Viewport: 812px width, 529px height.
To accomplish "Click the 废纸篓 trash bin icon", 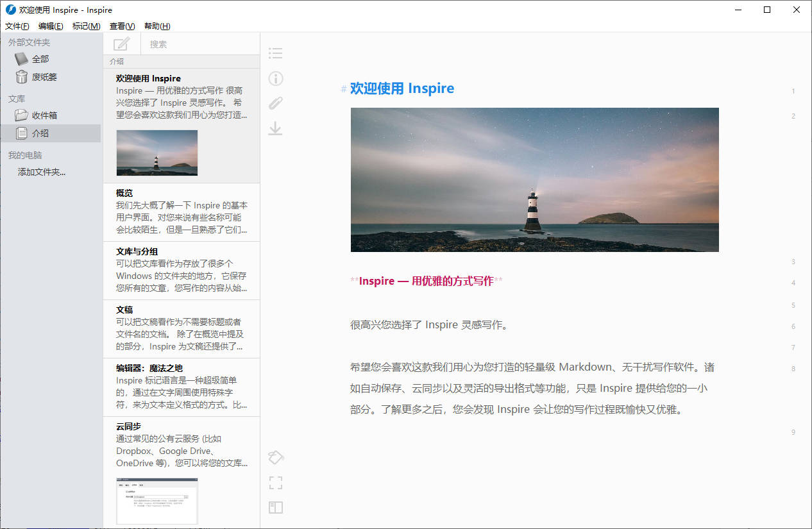I will [22, 77].
